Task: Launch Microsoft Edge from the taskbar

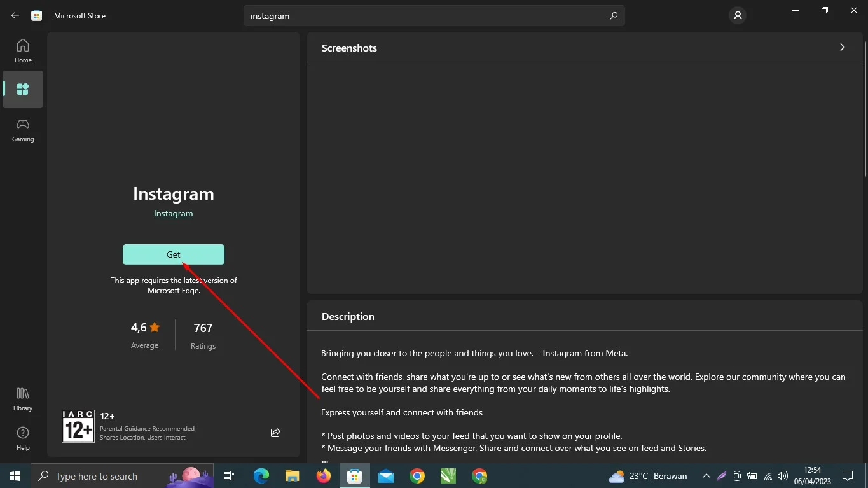Action: (x=261, y=476)
